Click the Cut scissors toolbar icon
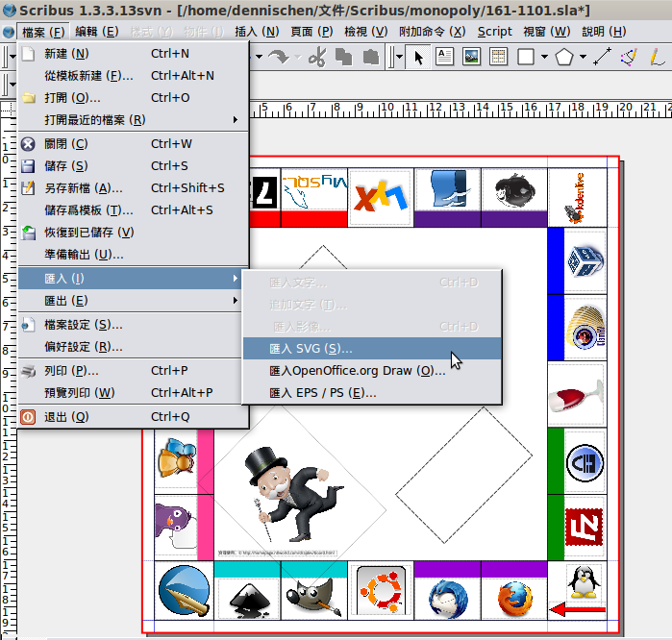Viewport: 672px width, 640px height. (317, 57)
